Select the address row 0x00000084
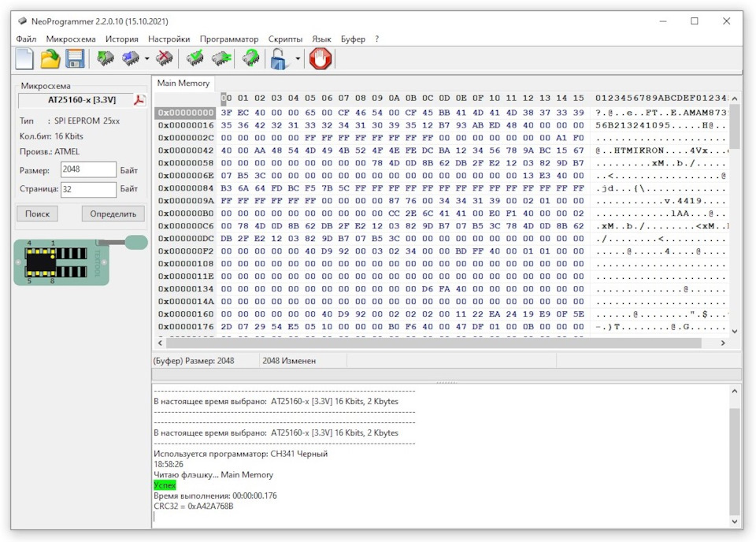 coord(186,188)
